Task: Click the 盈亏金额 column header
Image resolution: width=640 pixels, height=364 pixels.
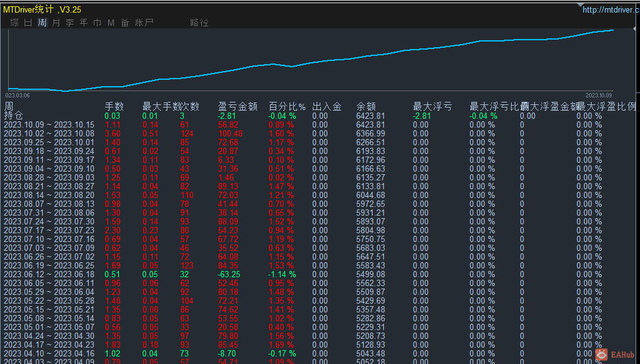Action: [x=237, y=107]
